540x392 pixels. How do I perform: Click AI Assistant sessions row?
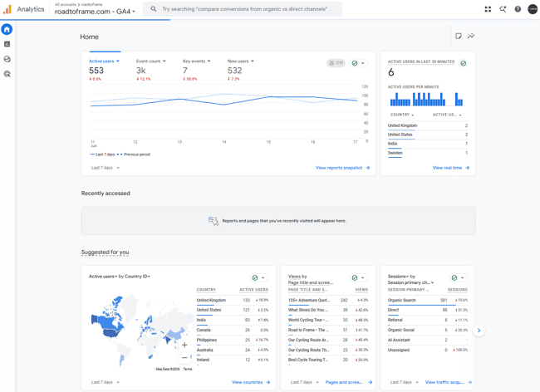[428, 340]
